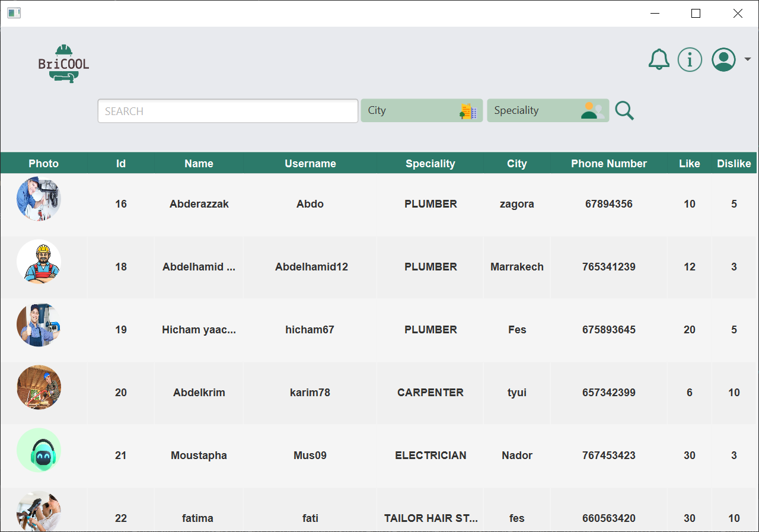Click the application icon in title bar

click(14, 13)
